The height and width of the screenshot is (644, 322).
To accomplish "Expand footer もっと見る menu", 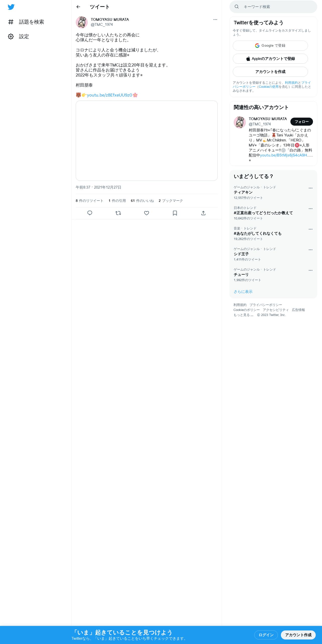I will click(x=244, y=315).
